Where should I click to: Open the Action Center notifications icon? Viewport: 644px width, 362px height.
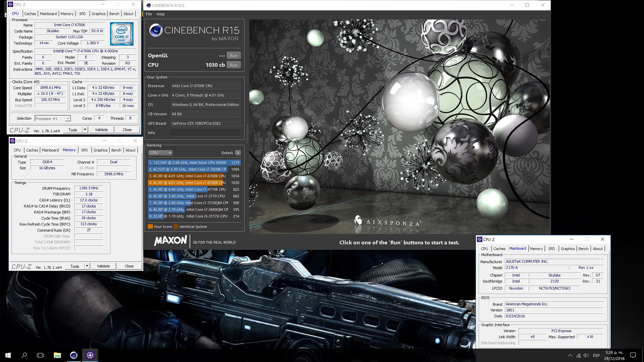(633, 355)
